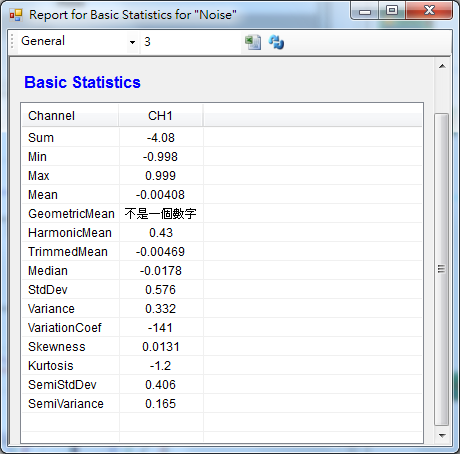Minimize the report window

tap(365, 11)
